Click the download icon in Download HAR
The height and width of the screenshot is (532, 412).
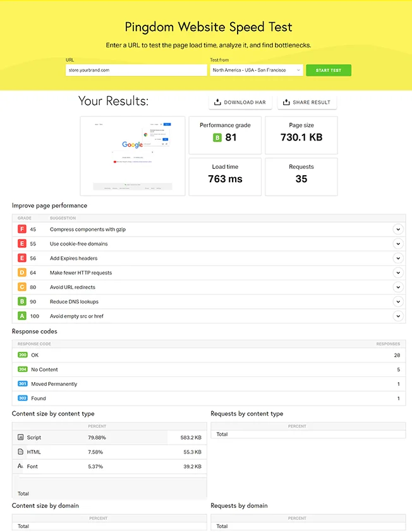pyautogui.click(x=217, y=102)
